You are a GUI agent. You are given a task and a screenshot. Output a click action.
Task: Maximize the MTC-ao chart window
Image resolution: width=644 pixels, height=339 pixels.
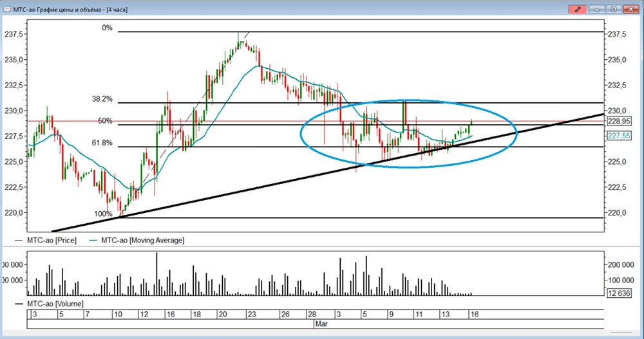[x=614, y=9]
